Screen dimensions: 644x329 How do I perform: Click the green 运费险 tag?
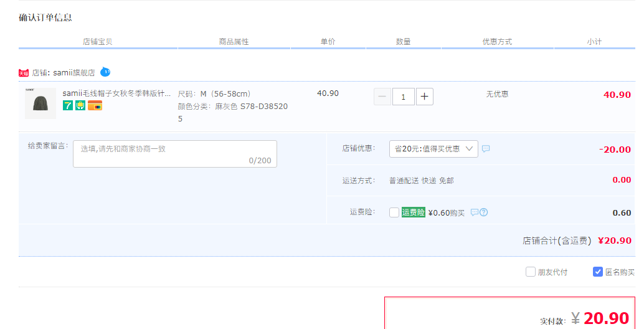tap(413, 212)
